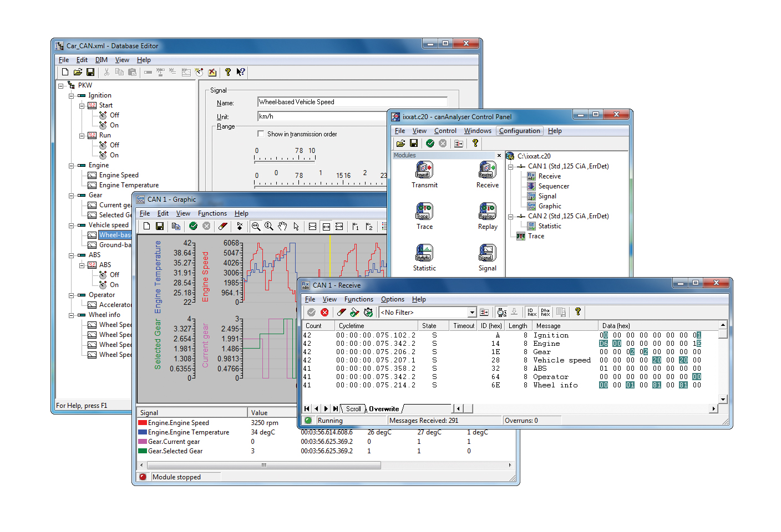Open the DIM menu in Database Editor
This screenshot has height=532, width=781.
(101, 60)
